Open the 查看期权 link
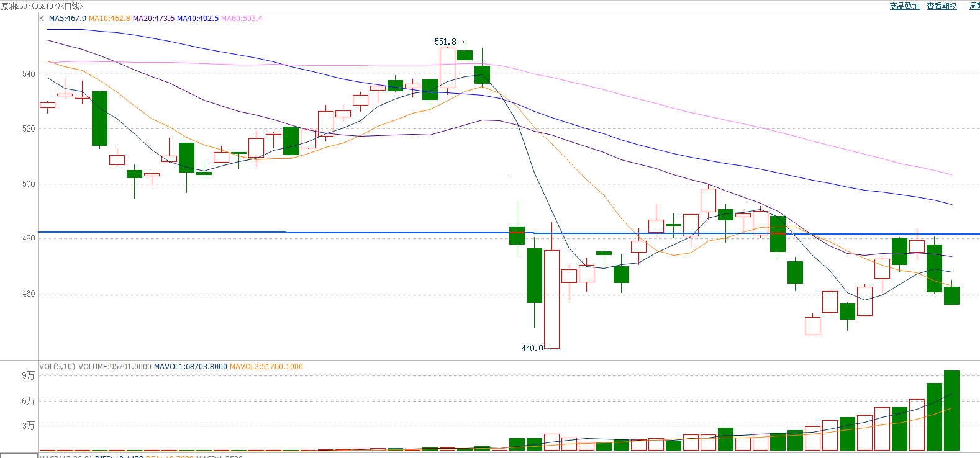Viewport: 980px width, 458px height. [x=941, y=6]
